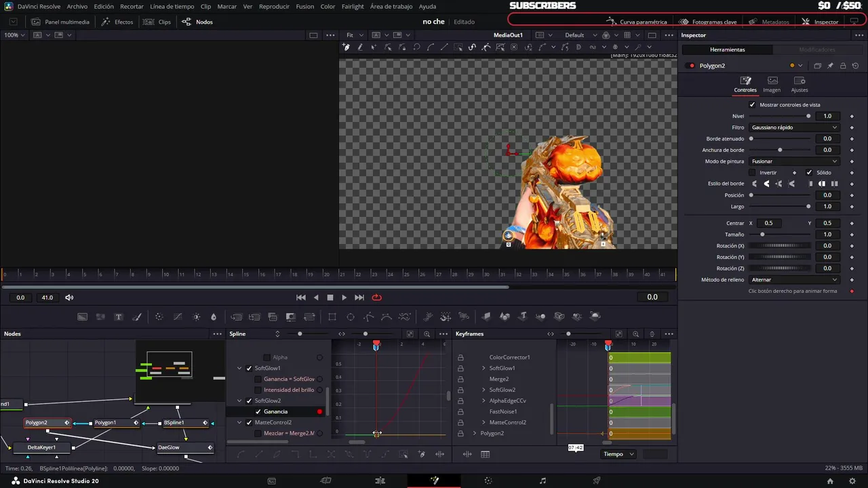Click the Play button
This screenshot has width=868, height=488.
click(x=344, y=298)
